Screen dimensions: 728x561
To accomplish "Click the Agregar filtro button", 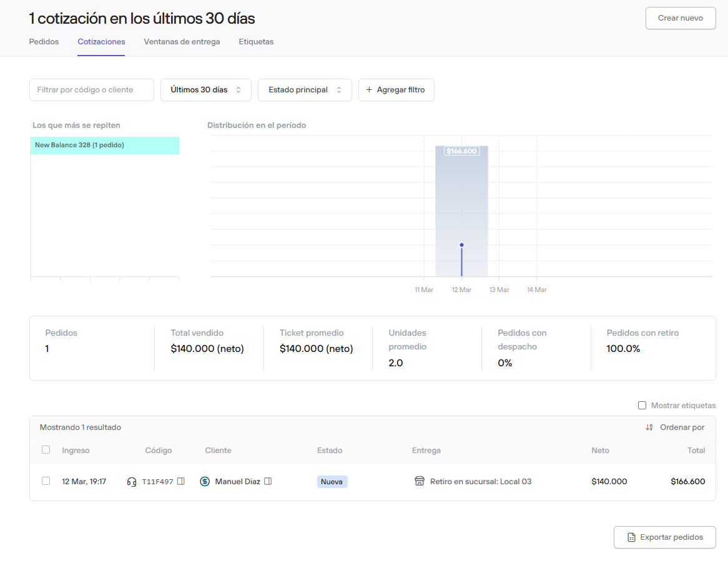I will (396, 90).
